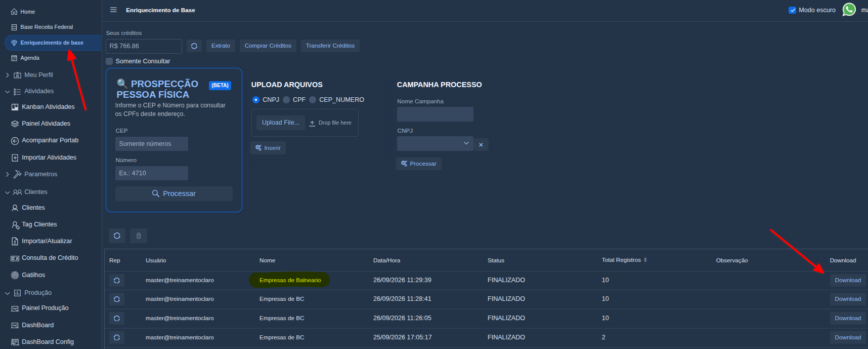The image size is (868, 349).
Task: Download the Empresas de Balneario result
Action: click(x=848, y=280)
